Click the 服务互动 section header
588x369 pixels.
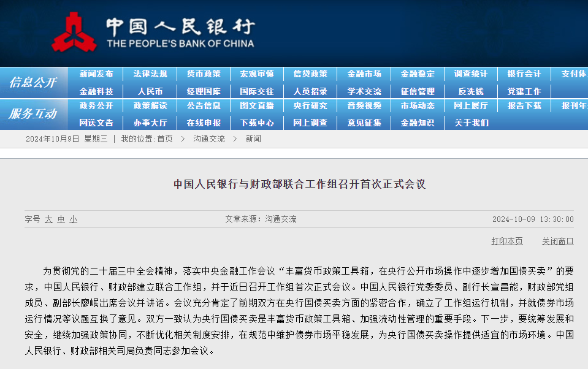(33, 113)
